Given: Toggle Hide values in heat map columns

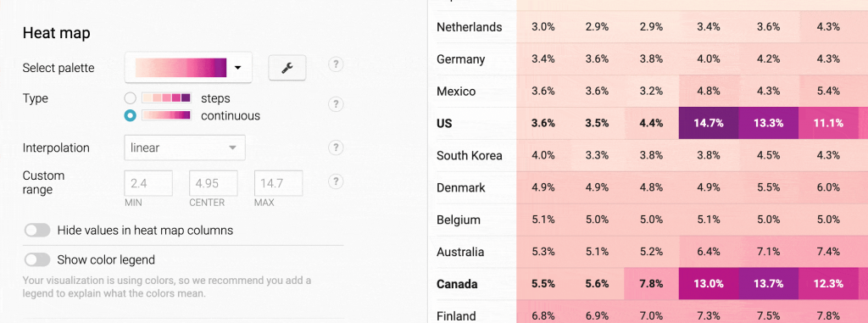Looking at the screenshot, I should [x=37, y=231].
